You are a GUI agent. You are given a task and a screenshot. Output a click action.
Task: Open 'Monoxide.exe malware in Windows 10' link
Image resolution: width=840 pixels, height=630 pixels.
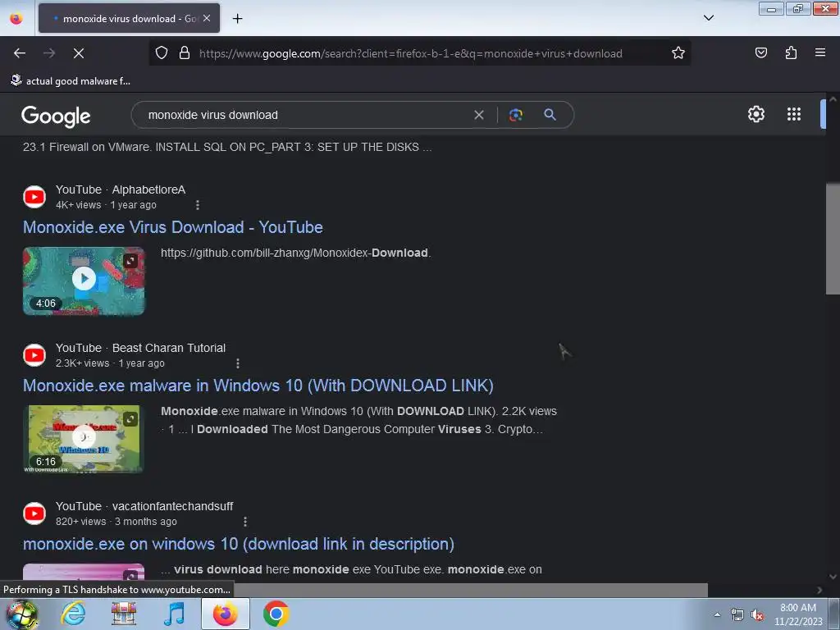pos(258,386)
